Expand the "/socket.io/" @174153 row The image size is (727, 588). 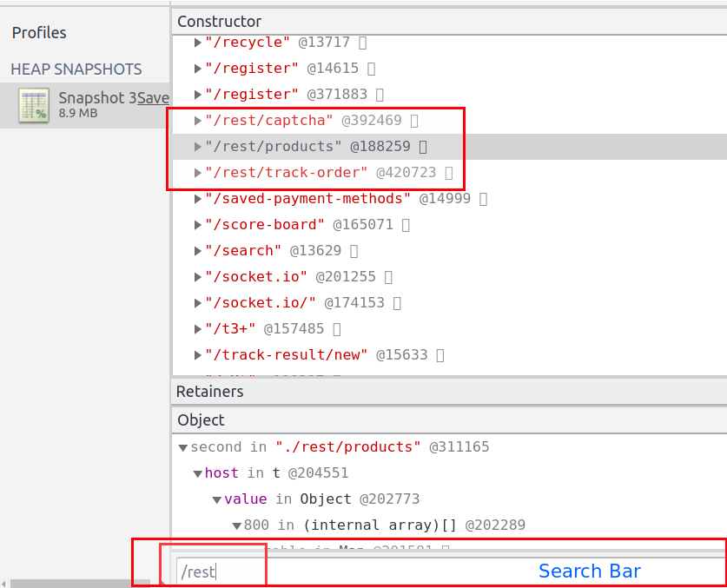[197, 303]
